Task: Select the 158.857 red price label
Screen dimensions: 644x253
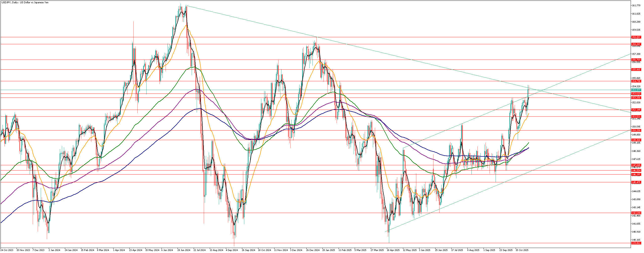Action: point(636,37)
